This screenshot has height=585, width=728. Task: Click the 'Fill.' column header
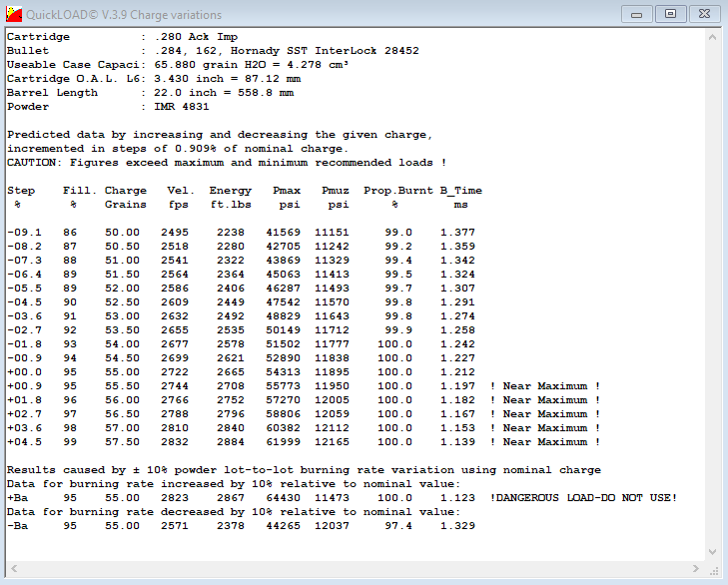pyautogui.click(x=80, y=191)
